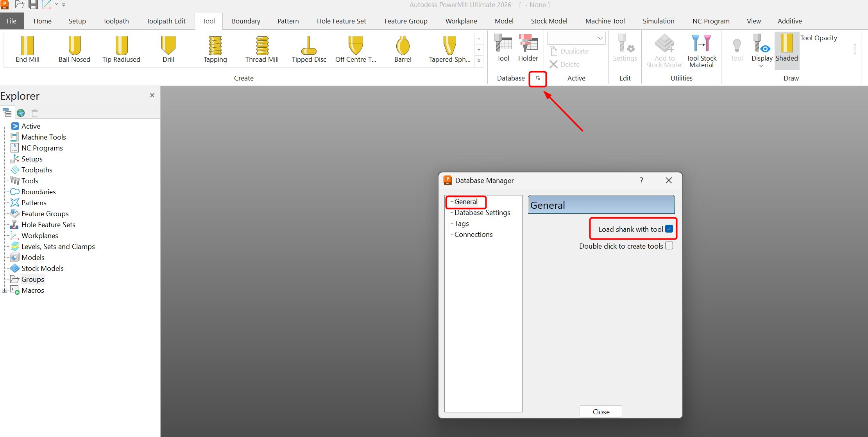The width and height of the screenshot is (868, 437).
Task: Create an Off Centre Tipped tool
Action: (356, 50)
